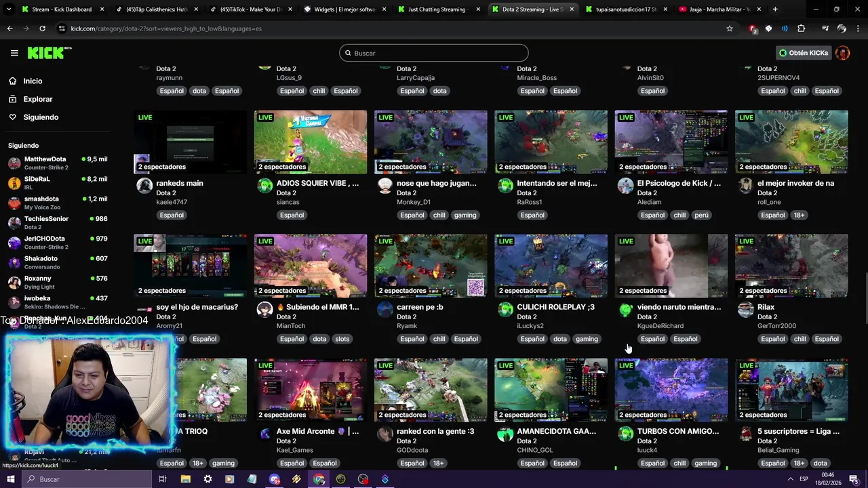Open Belial_Gaming channel avatar
Image resolution: width=868 pixels, height=488 pixels.
[746, 434]
